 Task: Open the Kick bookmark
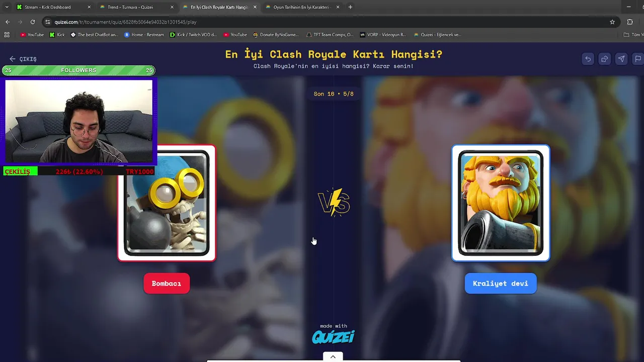click(57, 35)
